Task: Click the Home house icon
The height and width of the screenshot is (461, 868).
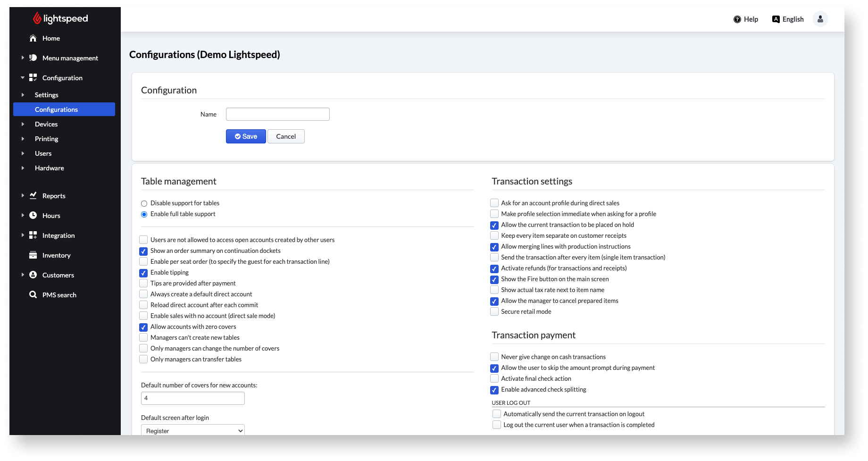Action: (33, 38)
